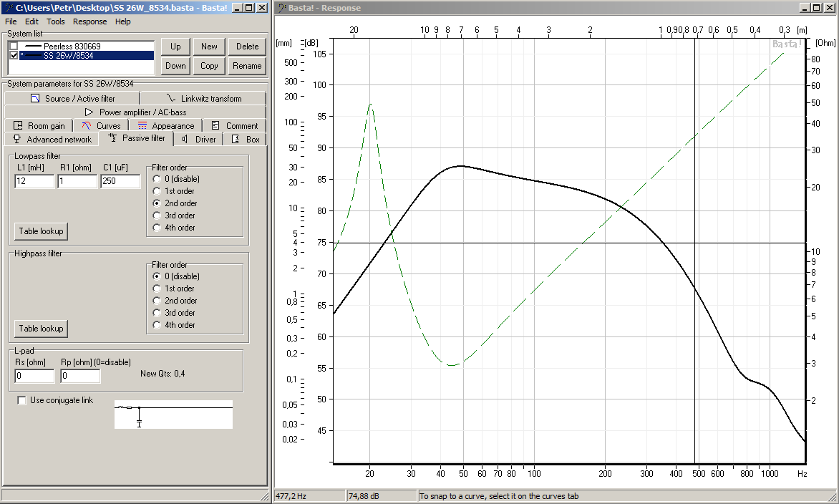
Task: Select lowpass 3rd order filter
Action: 157,215
